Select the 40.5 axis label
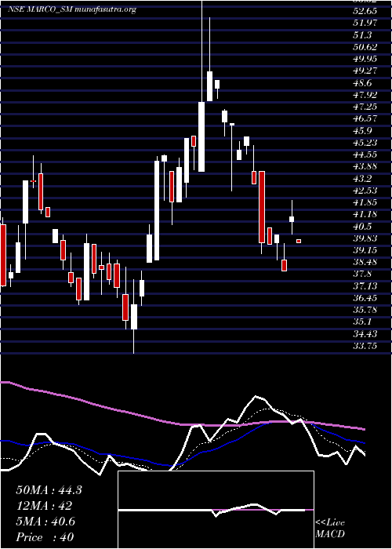Image resolution: width=392 pixels, height=549 pixels. 362,227
